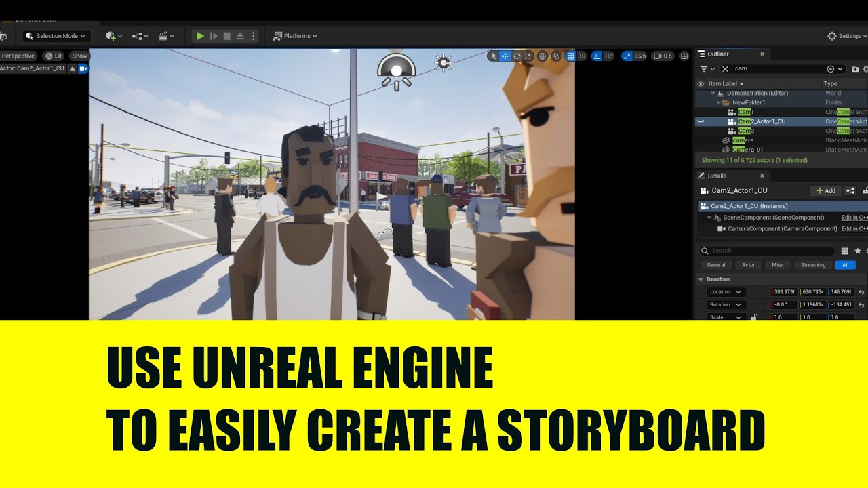Click the Add component button
Screen dimensions: 868x488
tap(826, 190)
